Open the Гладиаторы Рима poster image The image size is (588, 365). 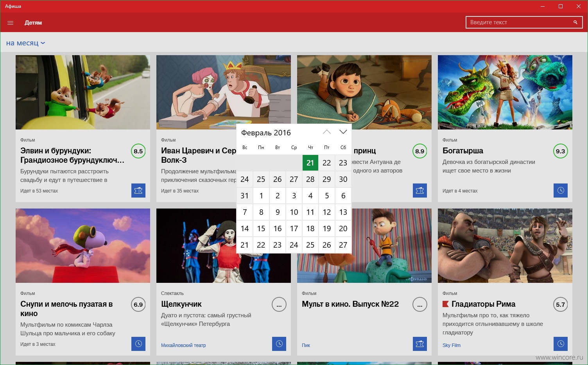coord(505,246)
